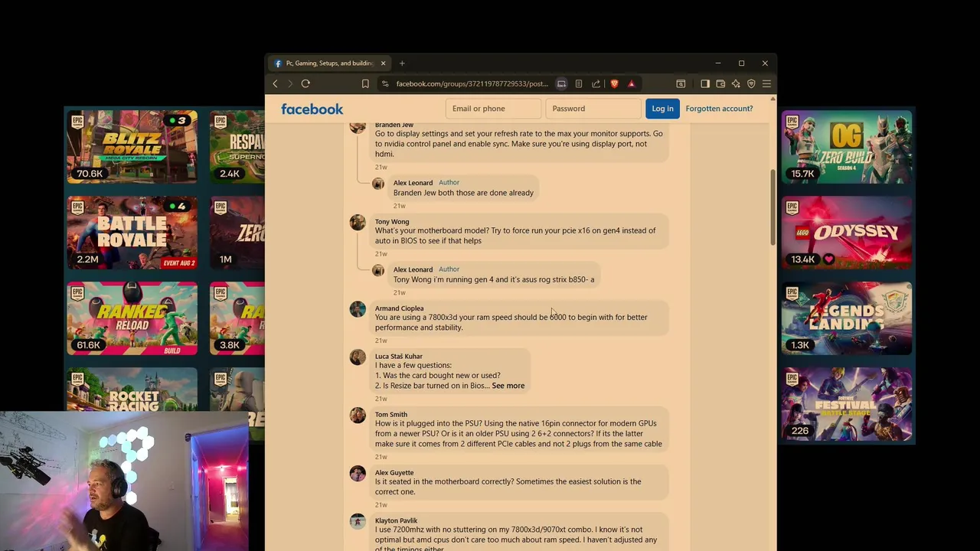980x551 pixels.
Task: Click the heart icon on the Odyssey tile
Action: (828, 259)
